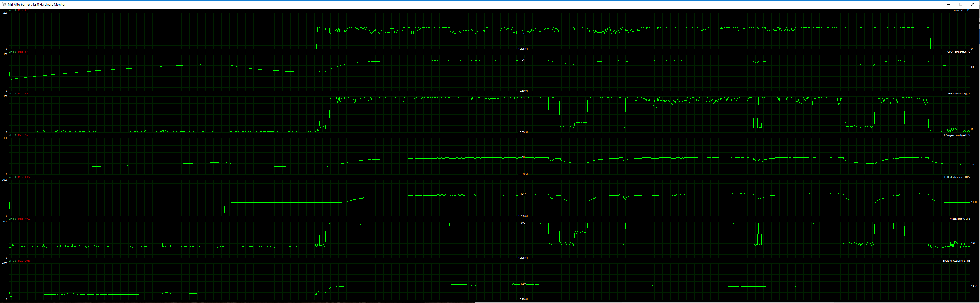Click the current fan RPM value 1130
Viewport: 980px width, 303px height.
(974, 202)
